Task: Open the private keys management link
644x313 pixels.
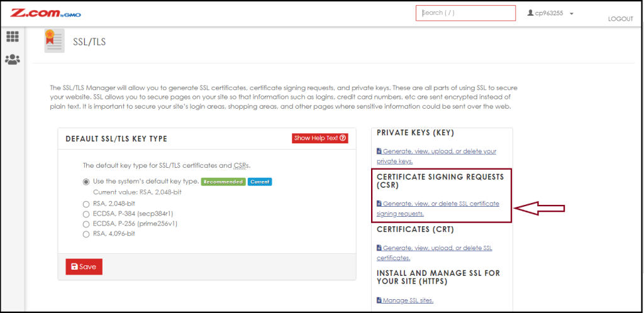Action: (x=436, y=156)
